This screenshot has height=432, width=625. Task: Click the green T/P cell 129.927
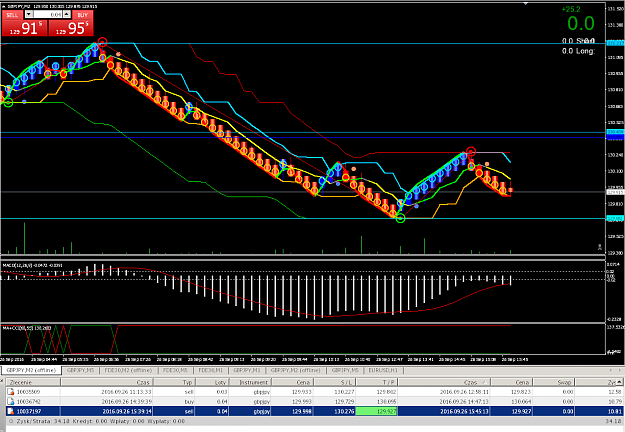coord(377,411)
